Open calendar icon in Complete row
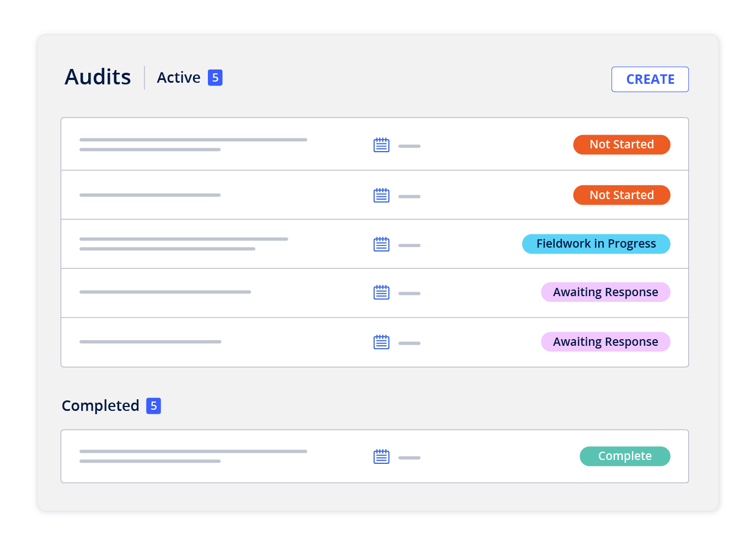The height and width of the screenshot is (546, 756). (382, 456)
